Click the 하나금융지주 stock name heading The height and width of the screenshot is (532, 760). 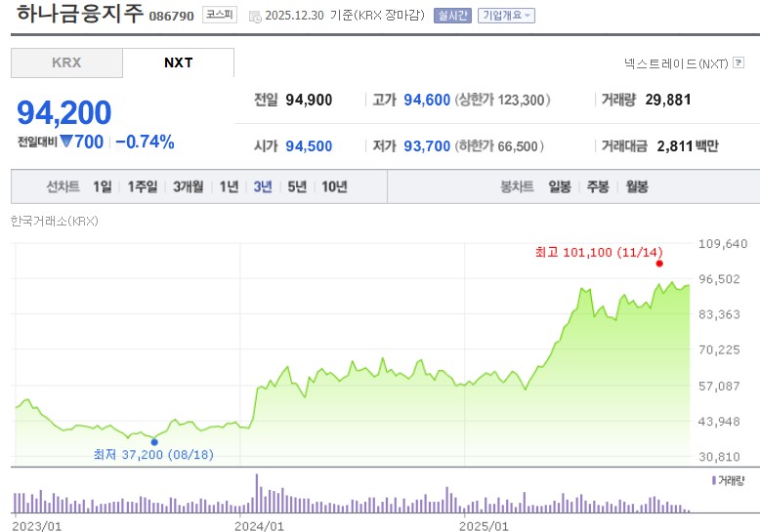80,14
